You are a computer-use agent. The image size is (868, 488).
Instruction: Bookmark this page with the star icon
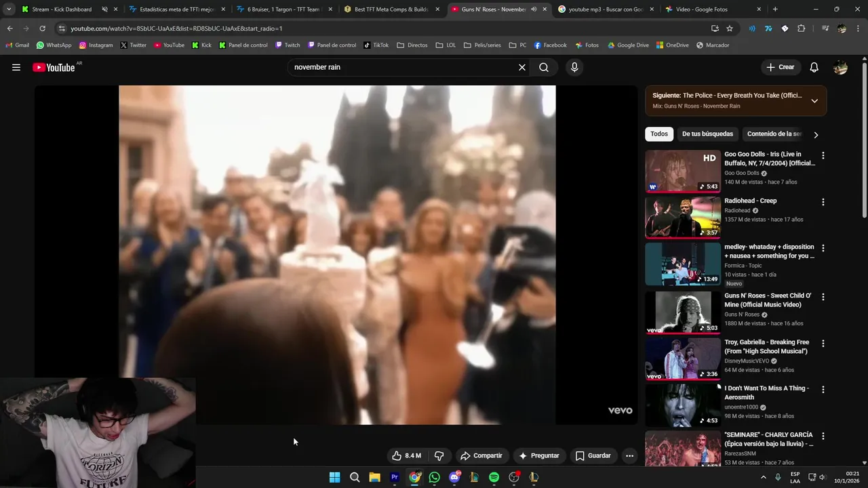[x=730, y=28]
